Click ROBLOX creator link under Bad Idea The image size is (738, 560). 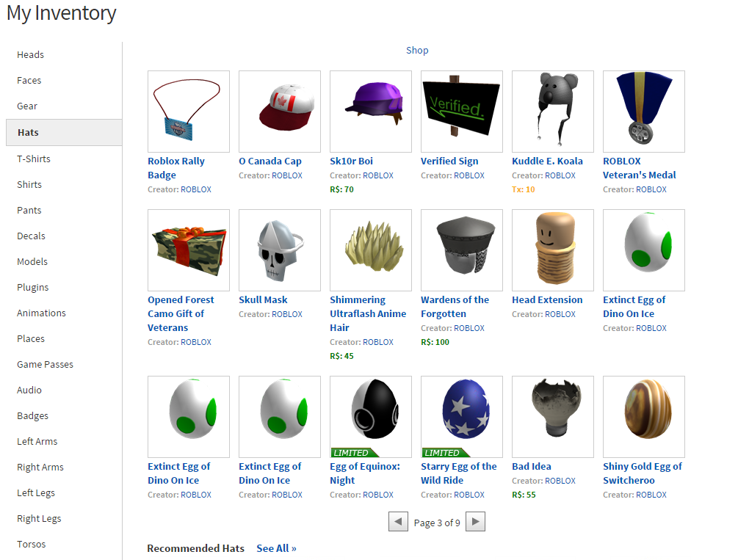tap(560, 481)
